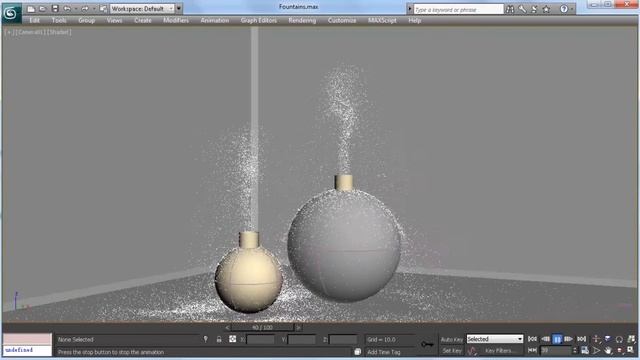Screen dimensions: 640x360
Task: Click the viewport [+] label menu
Action: (8, 32)
